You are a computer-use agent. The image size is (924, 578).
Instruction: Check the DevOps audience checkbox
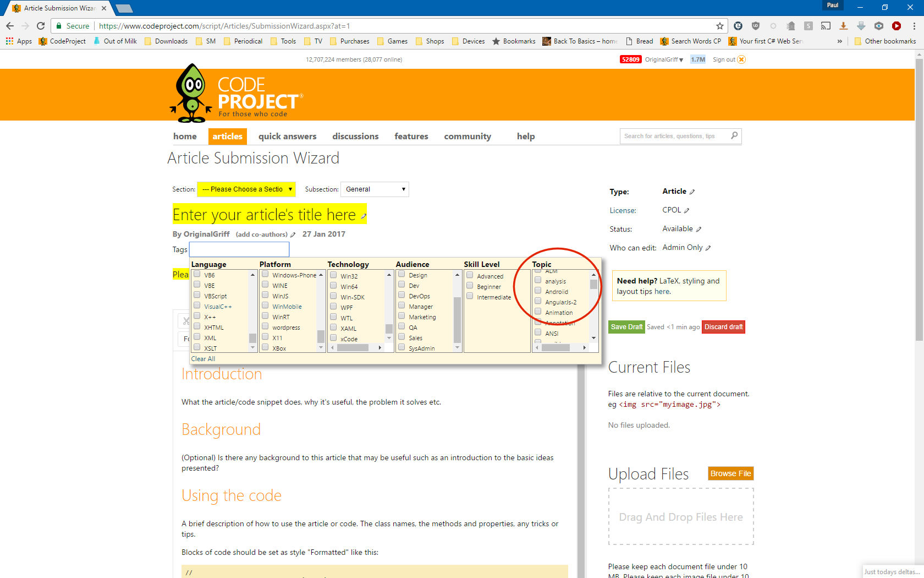point(402,295)
